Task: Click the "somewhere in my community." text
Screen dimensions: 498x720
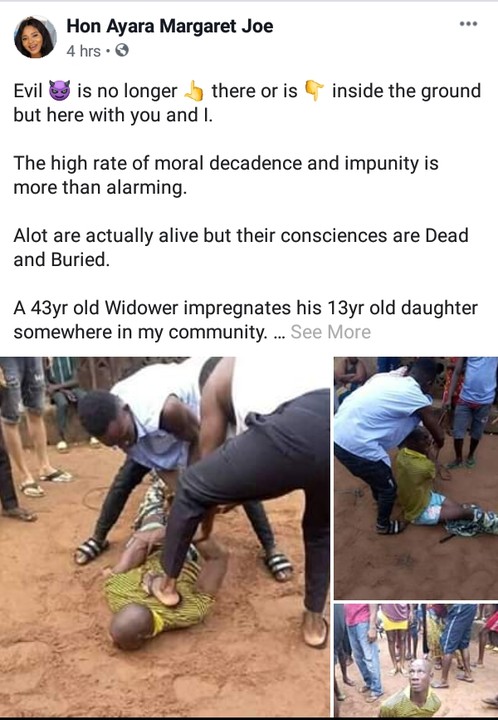Action: (140, 332)
